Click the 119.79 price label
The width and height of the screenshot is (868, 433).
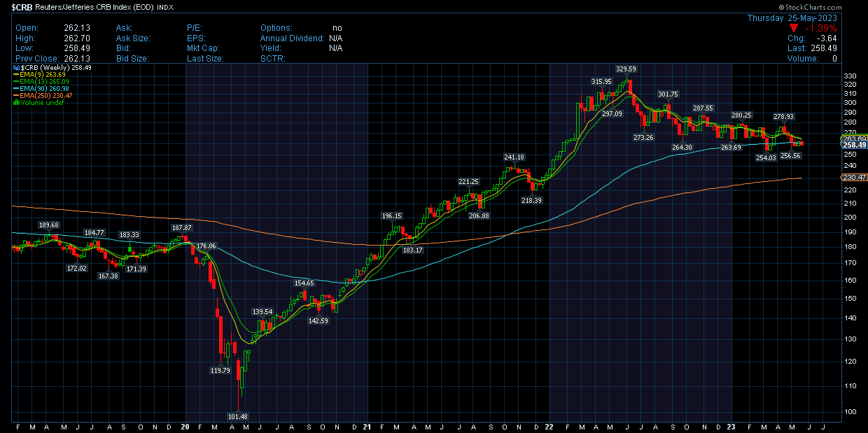[220, 371]
